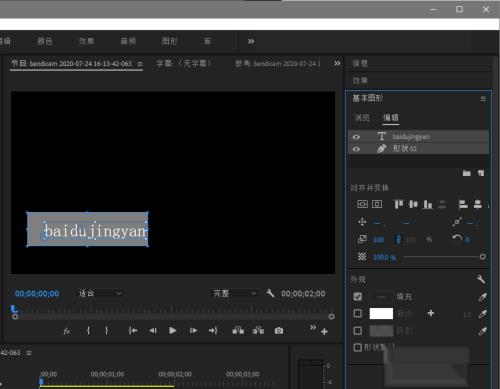Open the white stroke color swatch

[x=381, y=314]
